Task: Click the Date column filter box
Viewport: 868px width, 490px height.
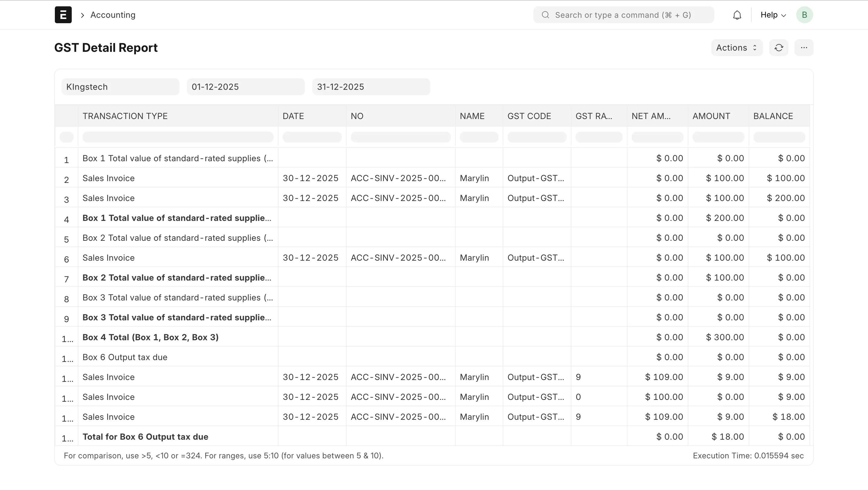Action: 312,137
